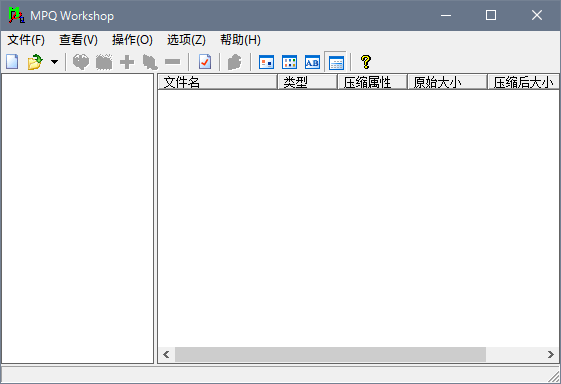
Task: Click the horizontal scrollbar left arrow
Action: pyautogui.click(x=166, y=354)
